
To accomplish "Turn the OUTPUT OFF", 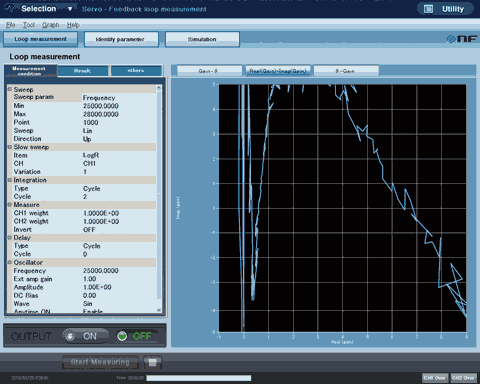I will pyautogui.click(x=137, y=336).
